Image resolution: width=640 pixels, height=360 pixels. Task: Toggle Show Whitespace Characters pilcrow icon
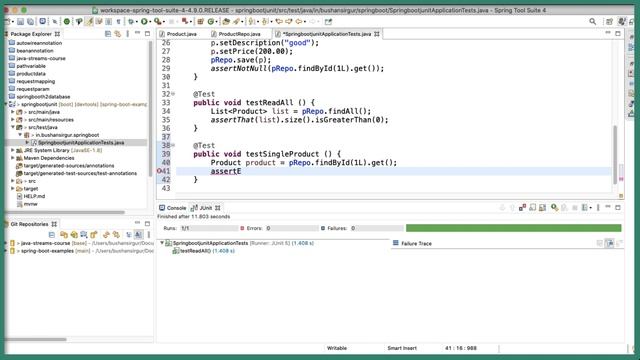click(118, 21)
